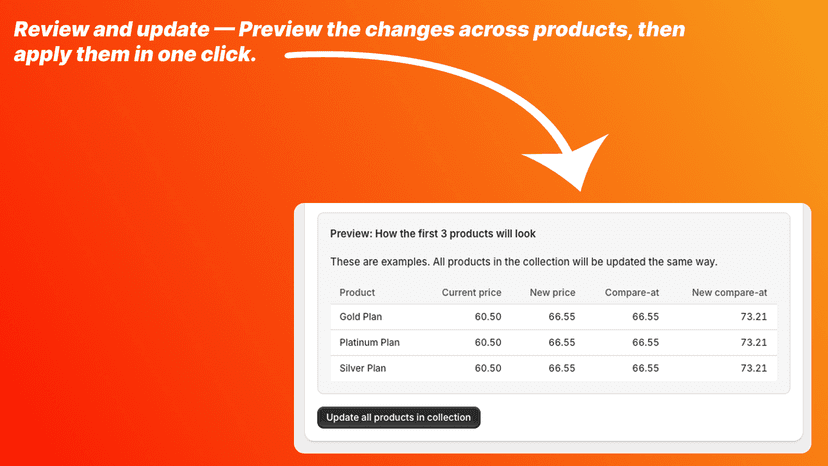Click the New compare-at column header
This screenshot has width=828, height=466.
tap(729, 293)
